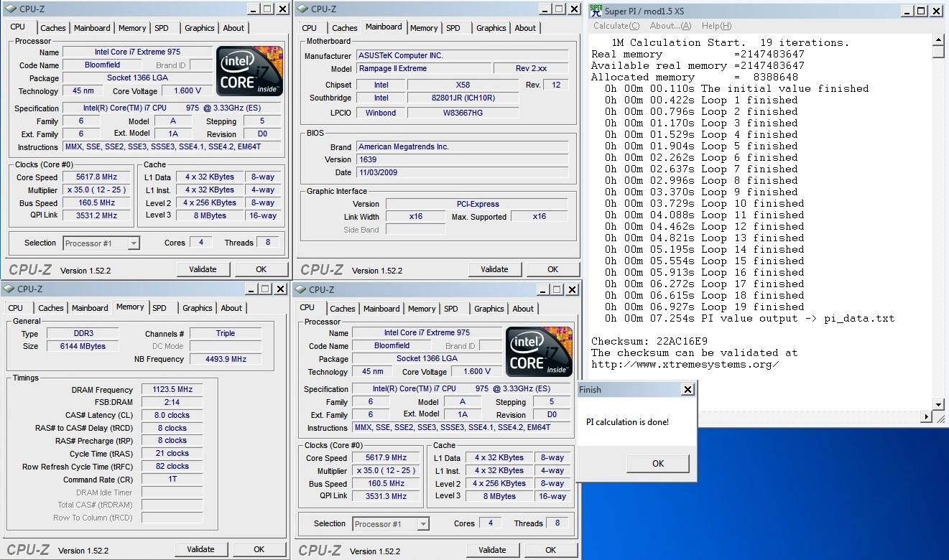Click Super PI vertical scrollbar down arrow

938,405
